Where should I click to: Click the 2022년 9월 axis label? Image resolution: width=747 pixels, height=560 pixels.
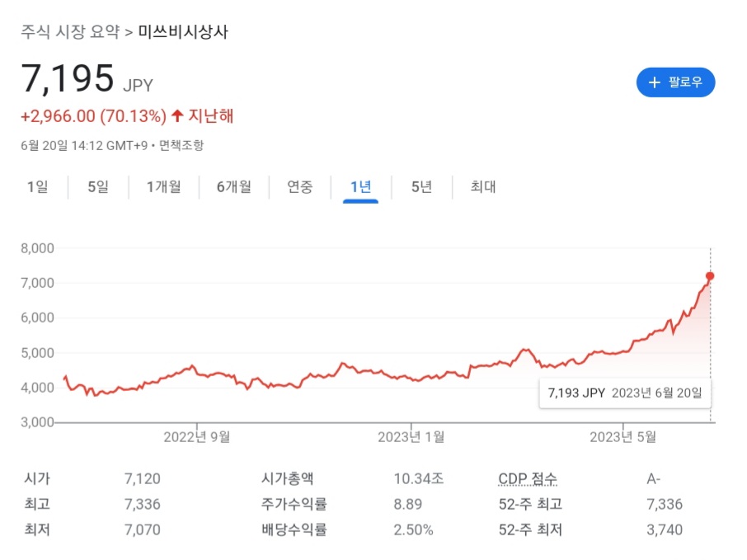(197, 437)
